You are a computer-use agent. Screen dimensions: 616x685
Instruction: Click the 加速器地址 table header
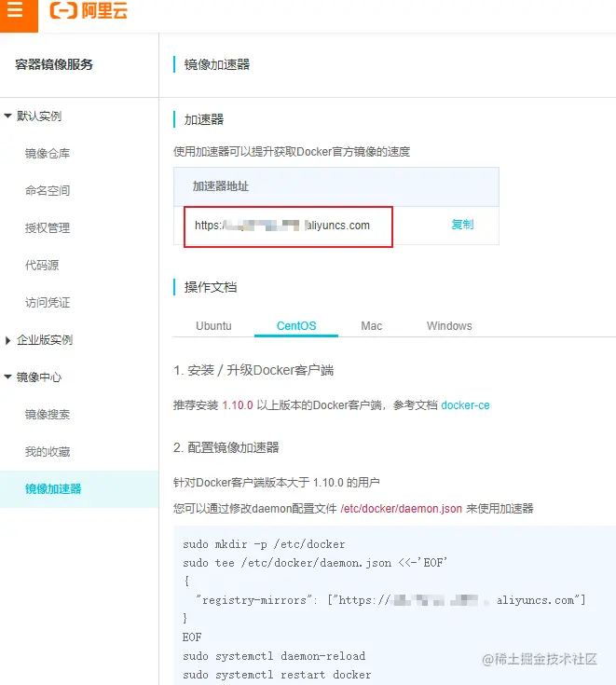pyautogui.click(x=221, y=186)
